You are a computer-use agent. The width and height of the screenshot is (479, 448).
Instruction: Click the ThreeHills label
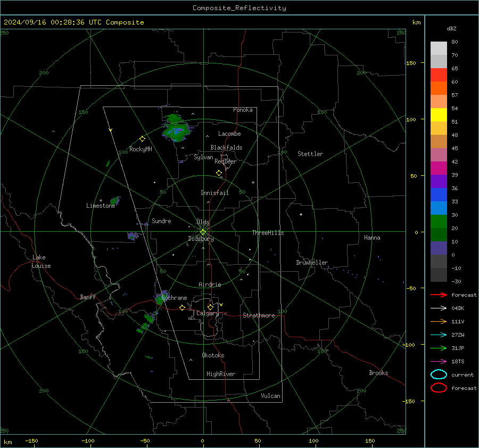(268, 233)
